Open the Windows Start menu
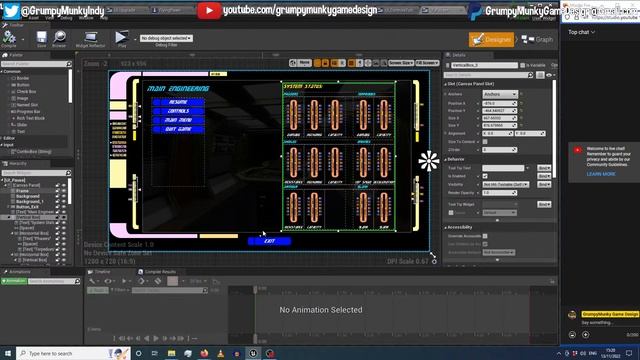Image resolution: width=640 pixels, height=360 pixels. (x=8, y=353)
